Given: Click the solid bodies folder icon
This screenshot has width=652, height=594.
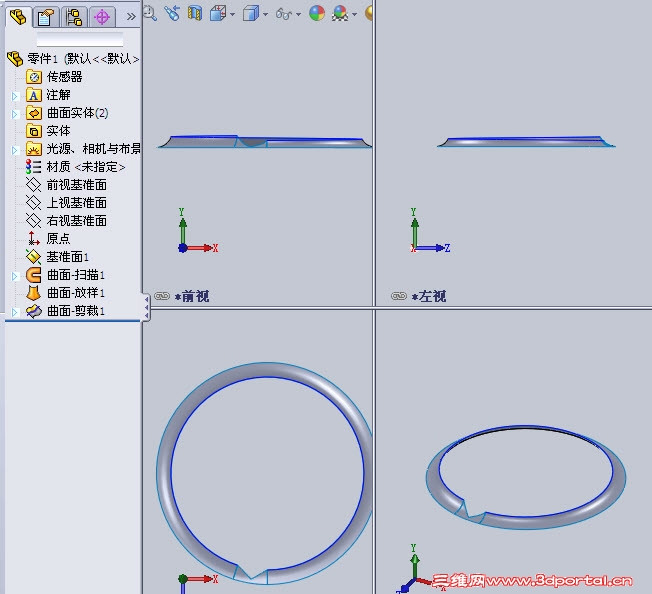Looking at the screenshot, I should pos(34,131).
